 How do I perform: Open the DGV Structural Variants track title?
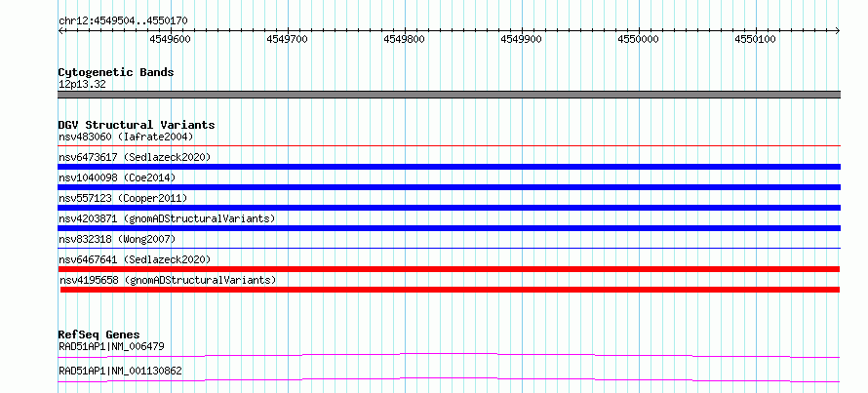point(137,125)
